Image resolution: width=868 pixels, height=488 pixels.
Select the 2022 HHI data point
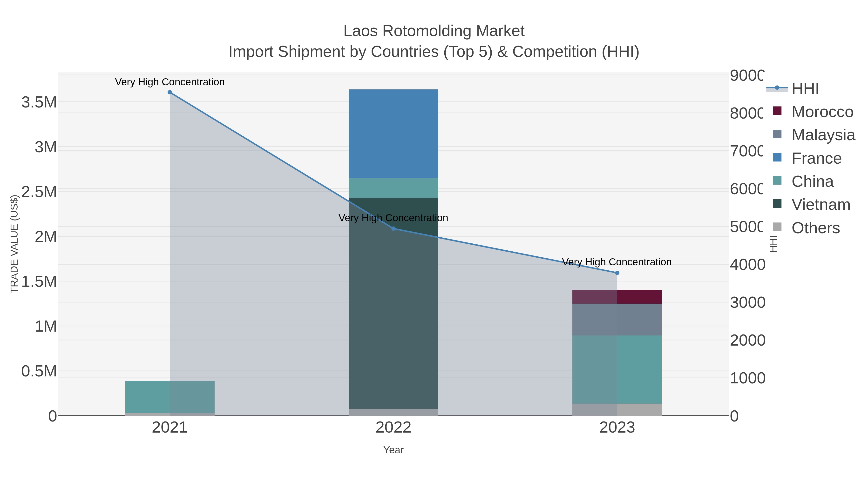[x=393, y=229]
